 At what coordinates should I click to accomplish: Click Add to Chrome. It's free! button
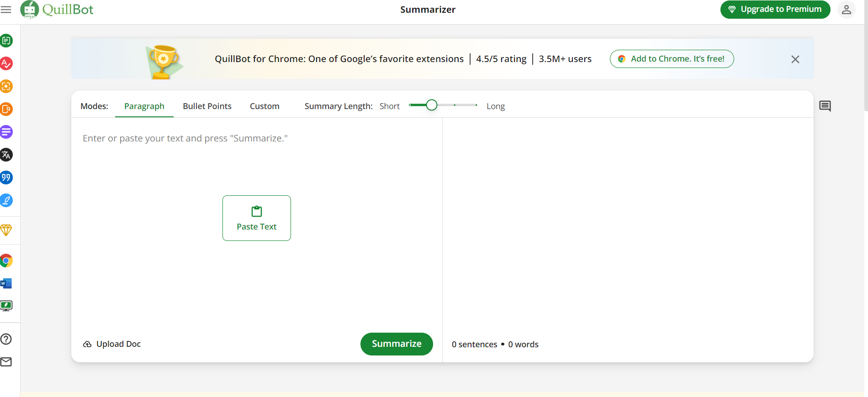pos(672,59)
